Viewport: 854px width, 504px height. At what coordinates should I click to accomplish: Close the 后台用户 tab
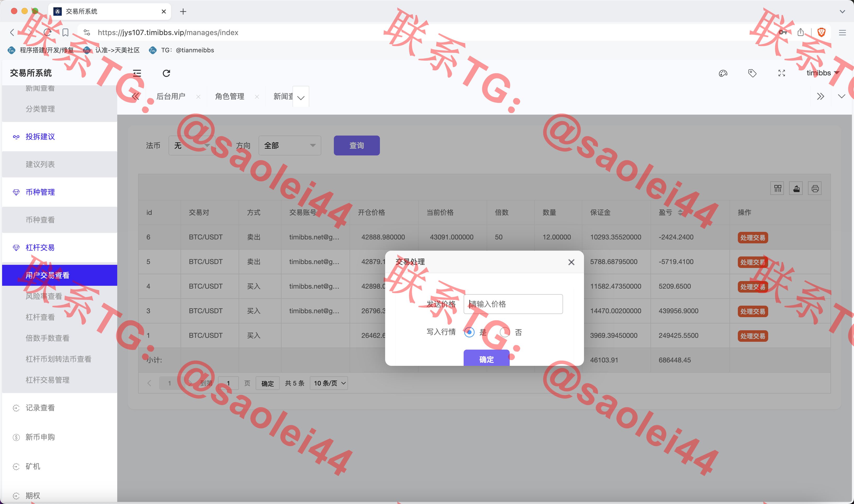coord(198,97)
